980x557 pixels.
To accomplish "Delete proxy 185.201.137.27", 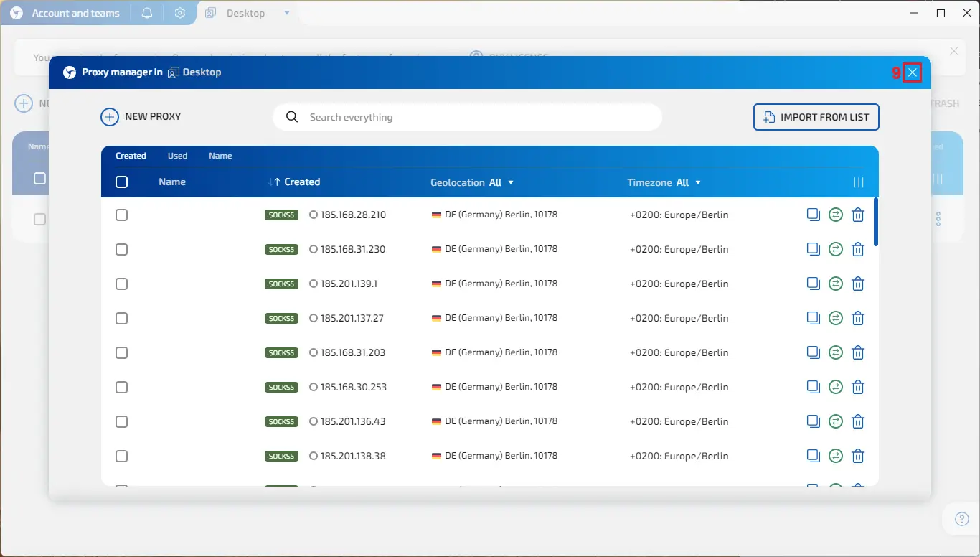I will coord(858,318).
